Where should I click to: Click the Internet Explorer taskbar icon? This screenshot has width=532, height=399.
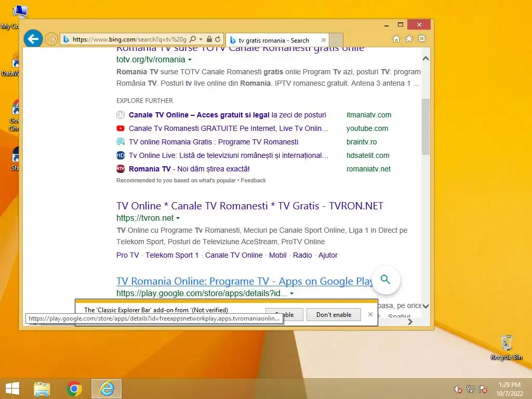tap(107, 389)
